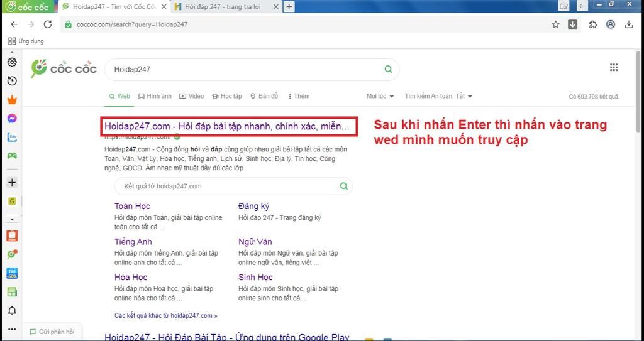Open the downloads tray icon
The image size is (644, 341).
[629, 24]
